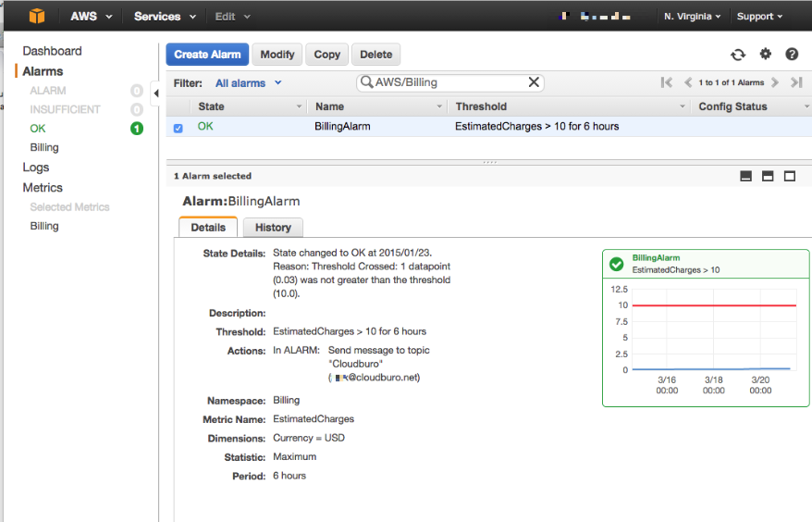This screenshot has width=812, height=522.
Task: Switch to the History tab
Action: (273, 227)
